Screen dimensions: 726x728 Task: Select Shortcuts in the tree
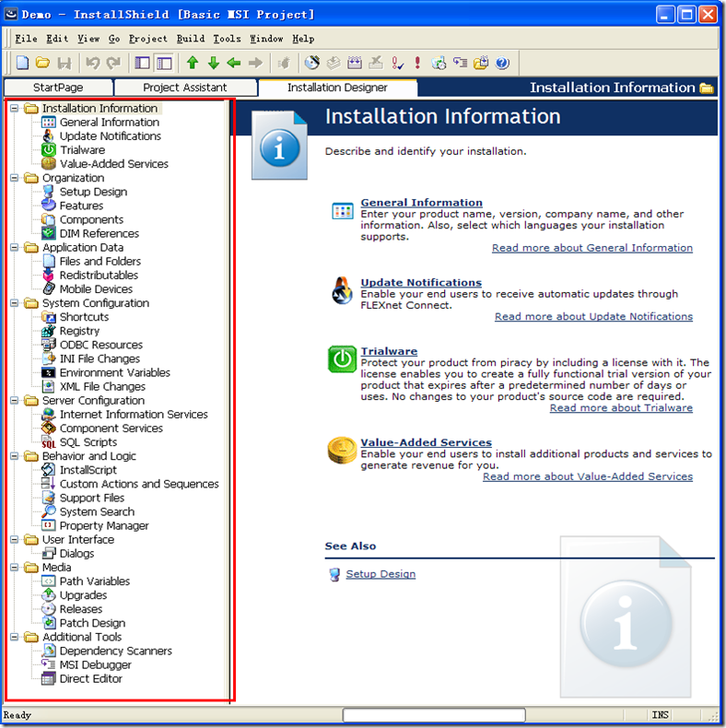tap(84, 317)
